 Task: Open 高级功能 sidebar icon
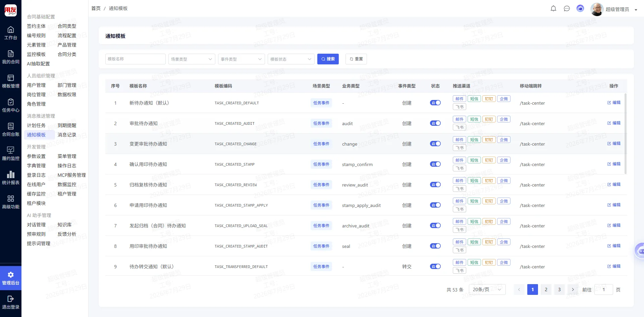11,202
